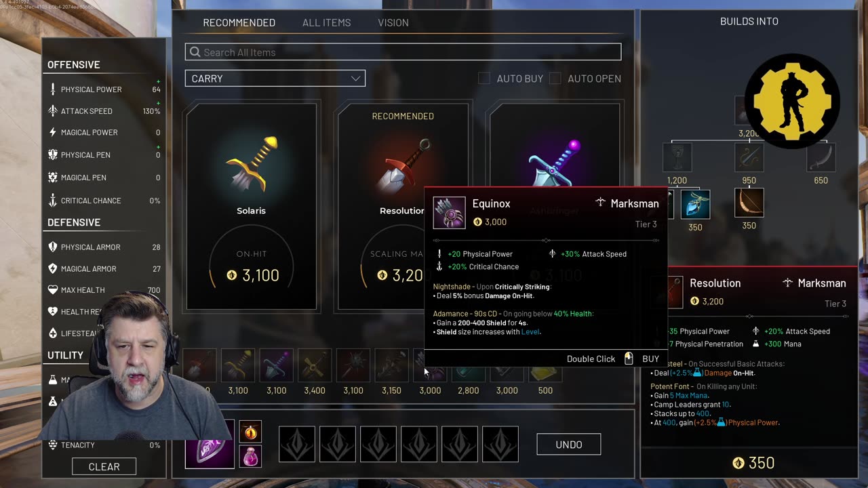The height and width of the screenshot is (488, 868).
Task: Select the blue gem component costing 350
Action: coord(695,205)
